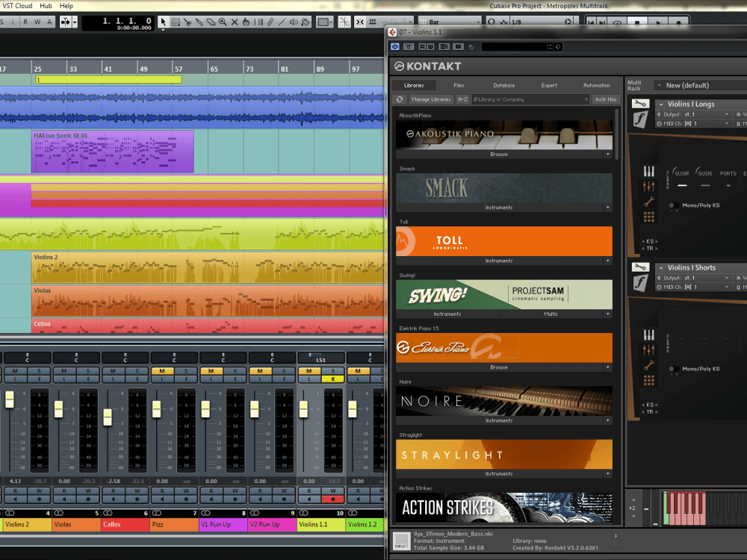Click the refresh libraries icon in Kontakt
This screenshot has height=560, width=747.
(x=400, y=99)
